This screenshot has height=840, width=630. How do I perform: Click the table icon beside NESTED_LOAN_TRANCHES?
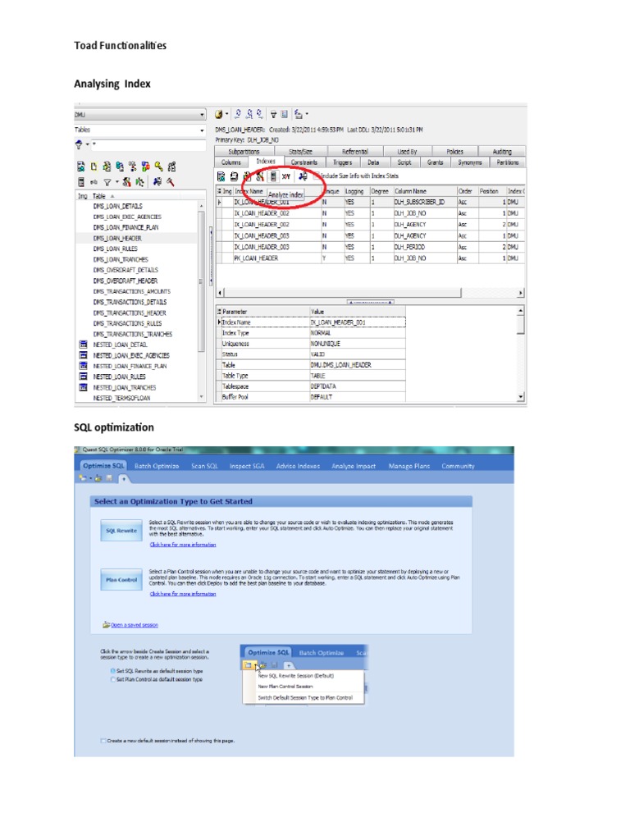coord(83,387)
